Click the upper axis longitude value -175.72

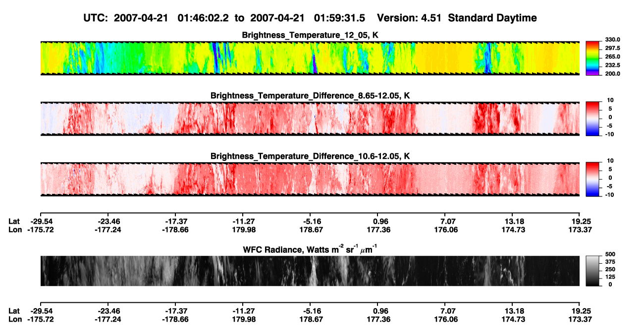(41, 230)
